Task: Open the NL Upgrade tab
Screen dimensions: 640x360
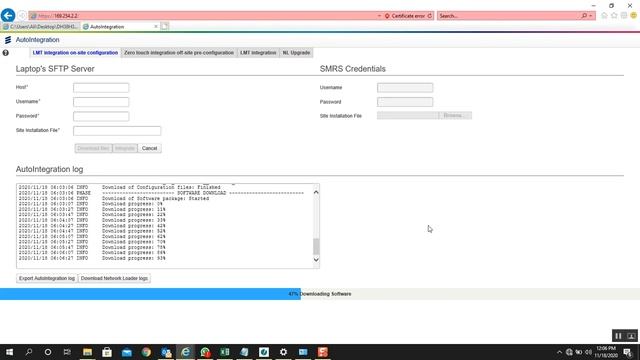Action: (296, 53)
